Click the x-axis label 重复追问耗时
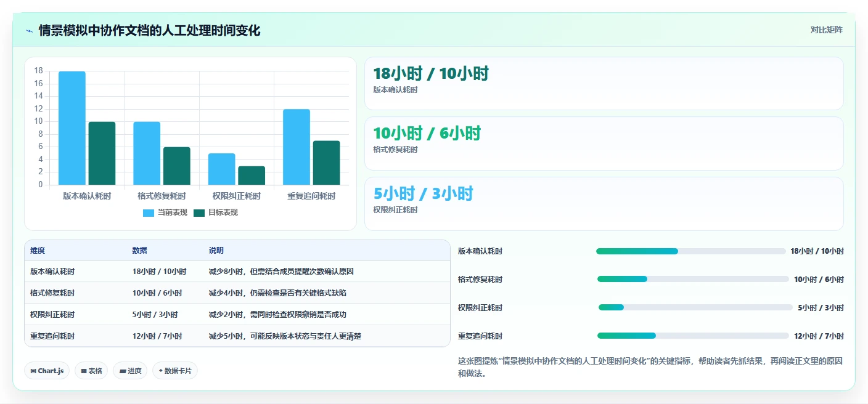Viewport: 868px width, 404px height. pos(311,196)
